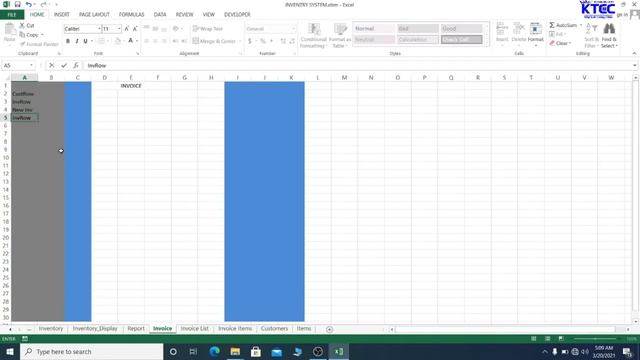Switch to the INSERT ribbon tab

pos(62,15)
